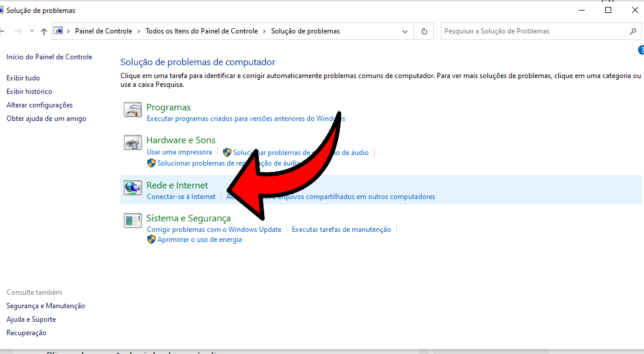Go up one level with the up arrow
The image size is (644, 354).
[x=44, y=31]
